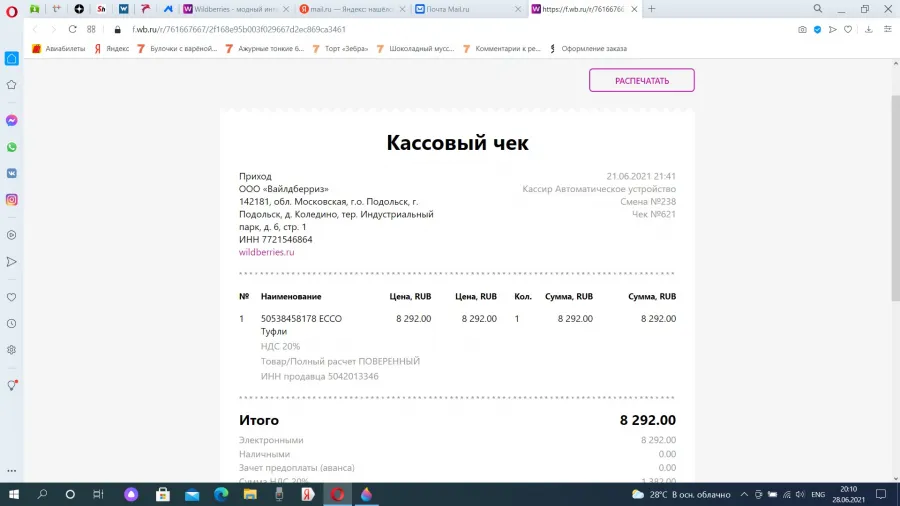Open VK in the Opera sidebar

(11, 173)
